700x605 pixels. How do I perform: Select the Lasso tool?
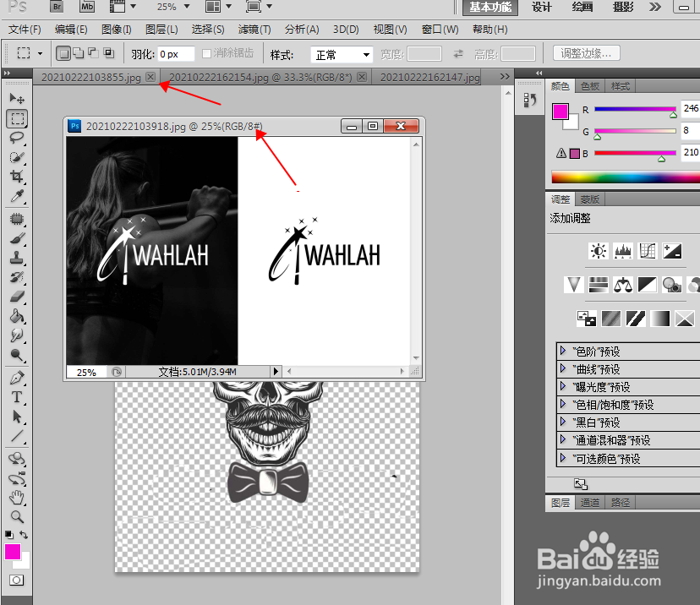click(x=17, y=138)
